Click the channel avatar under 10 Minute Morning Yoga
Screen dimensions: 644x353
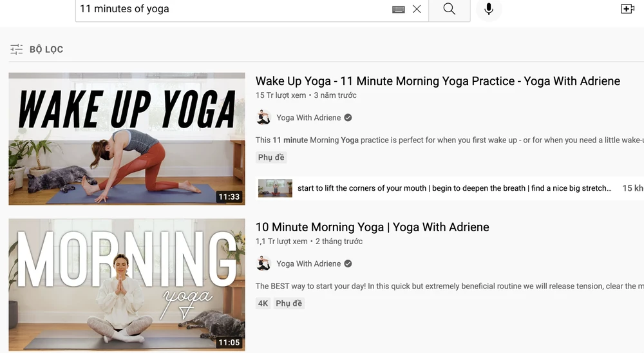pyautogui.click(x=263, y=263)
